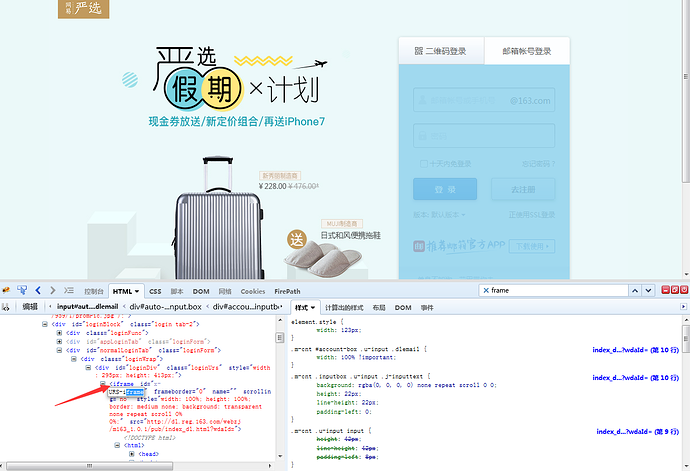This screenshot has height=471, width=690.
Task: Expand the appLoginTab div node
Action: 59,342
